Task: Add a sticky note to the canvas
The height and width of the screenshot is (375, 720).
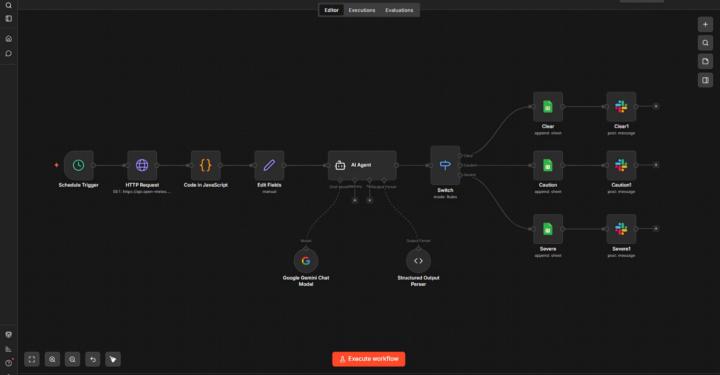Action: 705,62
